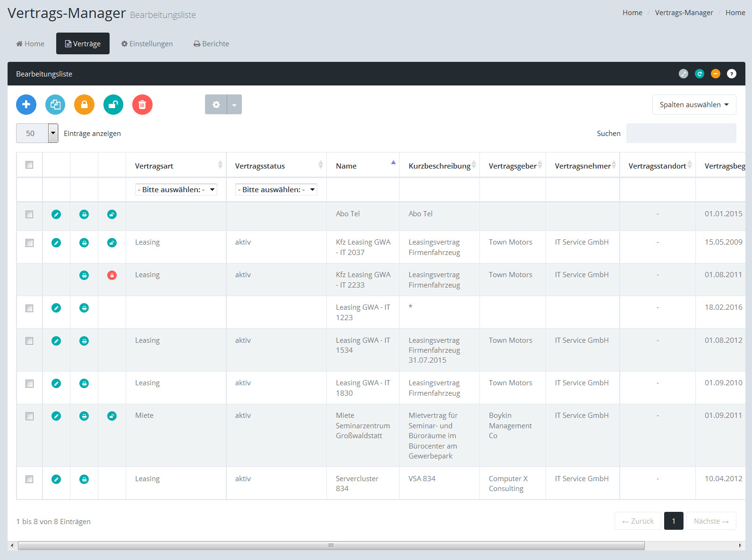Click the orange lock contract icon
The image size is (752, 560).
84,104
